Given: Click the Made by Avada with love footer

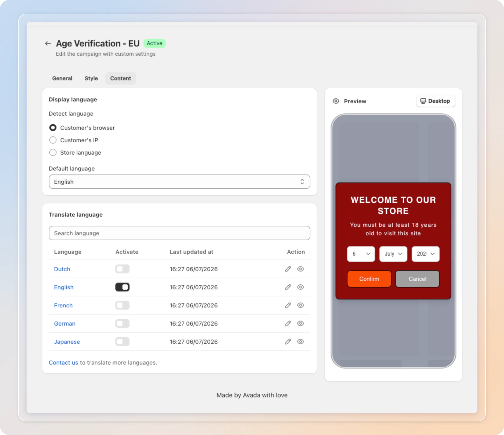Looking at the screenshot, I should pyautogui.click(x=252, y=395).
